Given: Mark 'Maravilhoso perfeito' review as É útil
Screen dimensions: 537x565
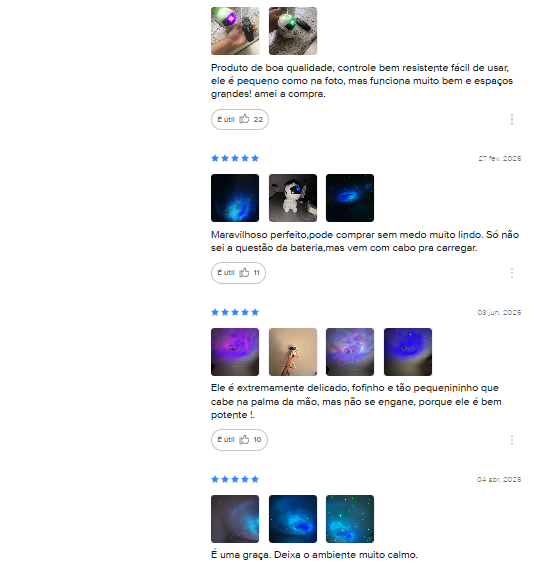Looking at the screenshot, I should click(238, 273).
